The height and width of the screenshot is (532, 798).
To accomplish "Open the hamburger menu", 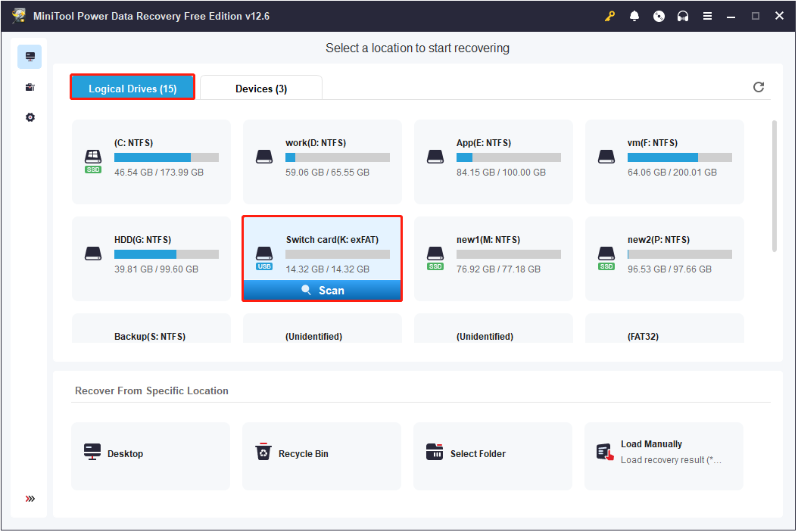I will (707, 15).
